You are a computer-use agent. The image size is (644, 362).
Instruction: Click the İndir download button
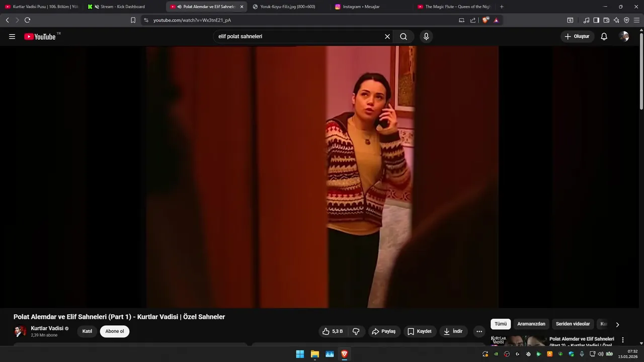click(453, 331)
